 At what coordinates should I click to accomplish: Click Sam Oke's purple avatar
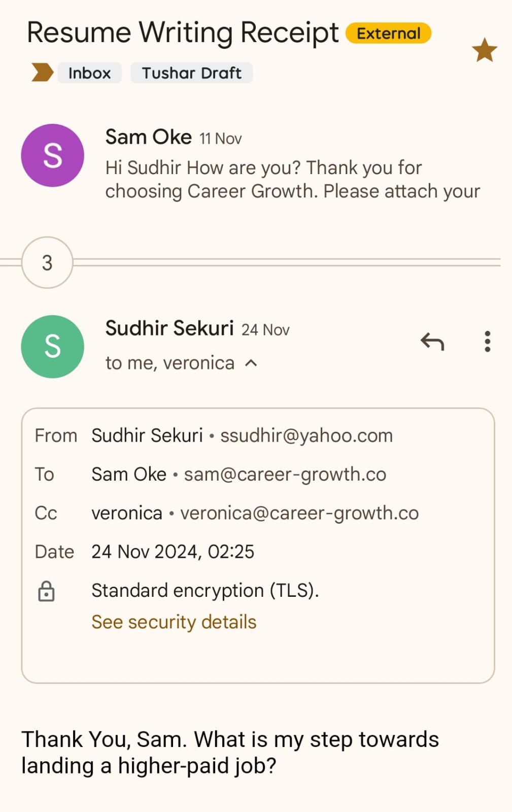pos(52,155)
